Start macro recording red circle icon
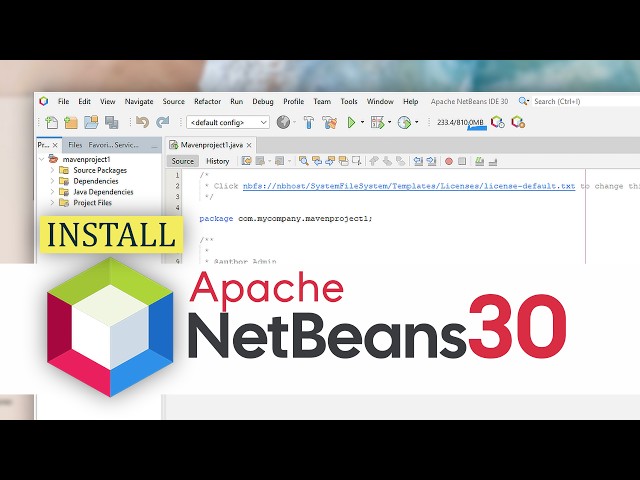 point(449,161)
